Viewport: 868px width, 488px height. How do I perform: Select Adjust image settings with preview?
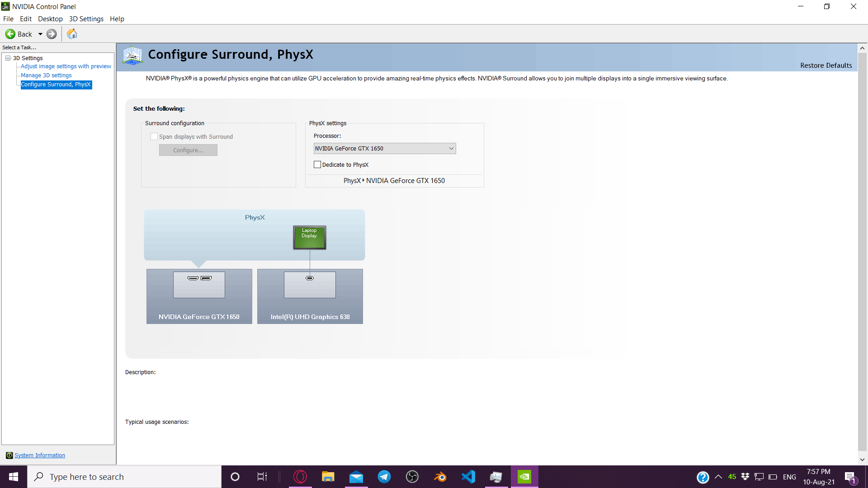[x=65, y=66]
